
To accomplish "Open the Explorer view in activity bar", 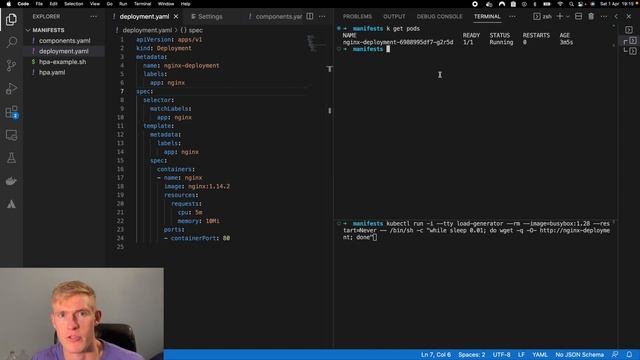I will 11,19.
